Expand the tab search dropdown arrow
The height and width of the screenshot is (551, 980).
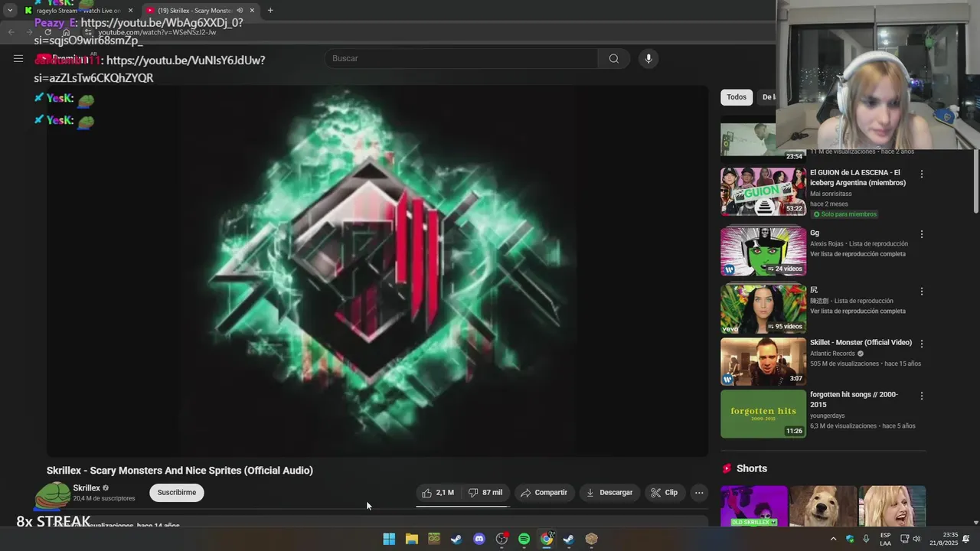click(9, 10)
